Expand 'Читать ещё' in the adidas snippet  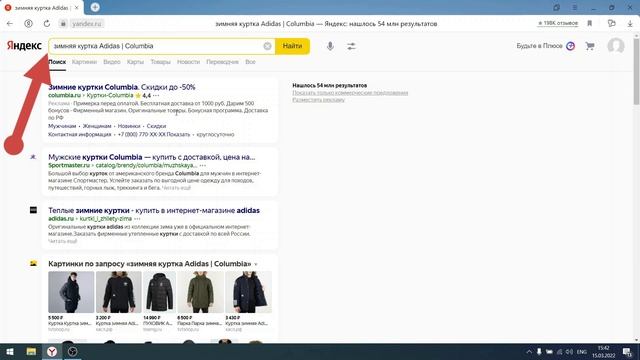tap(62, 241)
